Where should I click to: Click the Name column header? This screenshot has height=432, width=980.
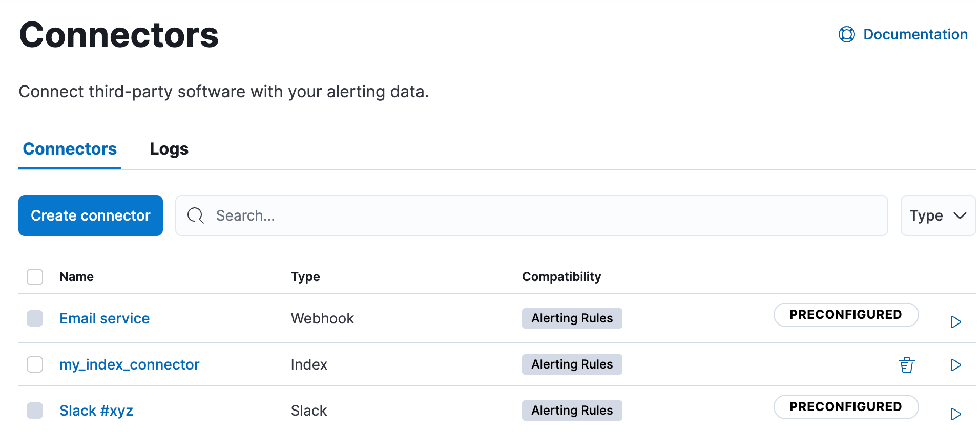click(76, 277)
